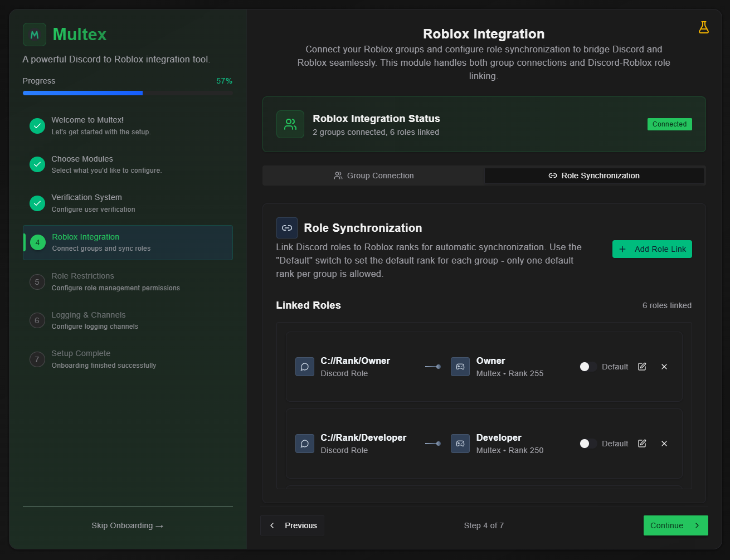This screenshot has height=560, width=730.
Task: Click the Continue button
Action: click(x=675, y=525)
